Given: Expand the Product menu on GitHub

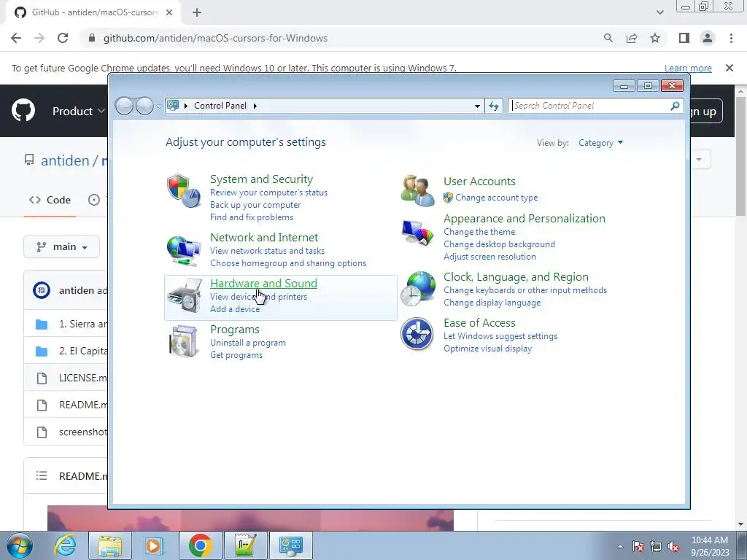Looking at the screenshot, I should click(78, 111).
